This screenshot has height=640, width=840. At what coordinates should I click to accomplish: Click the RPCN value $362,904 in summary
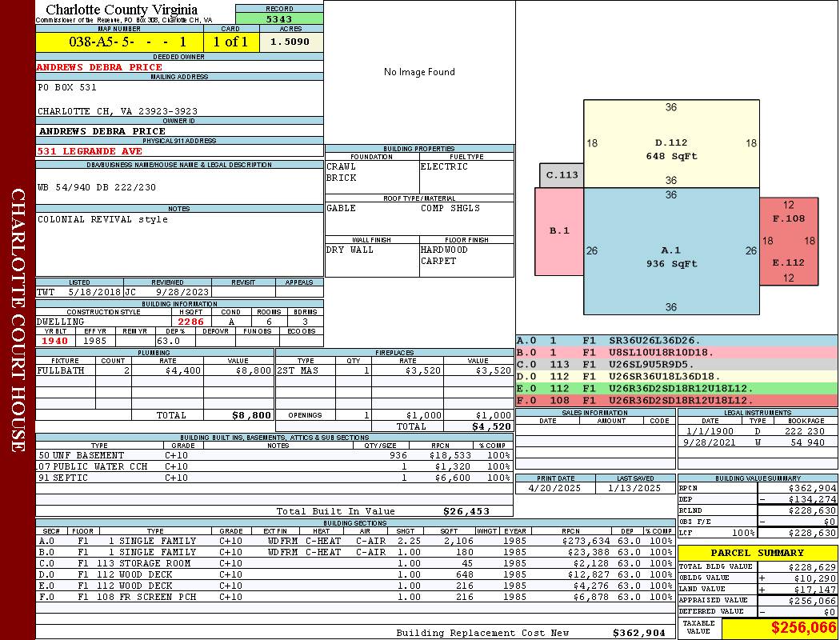point(812,489)
